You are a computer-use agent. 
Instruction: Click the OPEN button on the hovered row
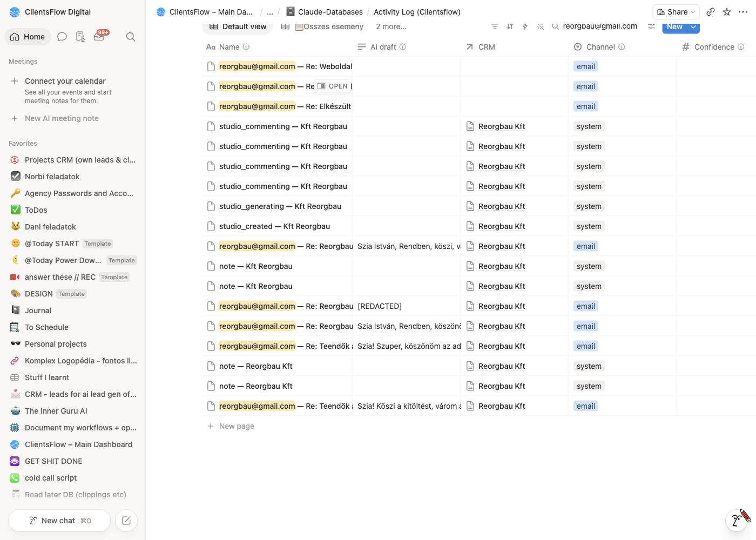tap(333, 86)
